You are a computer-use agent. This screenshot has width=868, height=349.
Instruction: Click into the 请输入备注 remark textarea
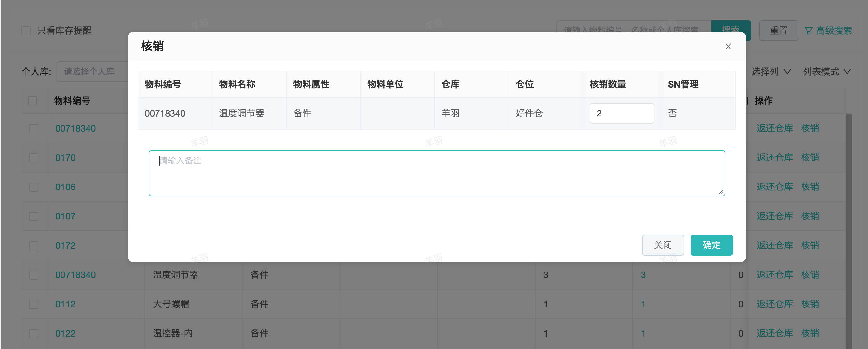tap(437, 173)
